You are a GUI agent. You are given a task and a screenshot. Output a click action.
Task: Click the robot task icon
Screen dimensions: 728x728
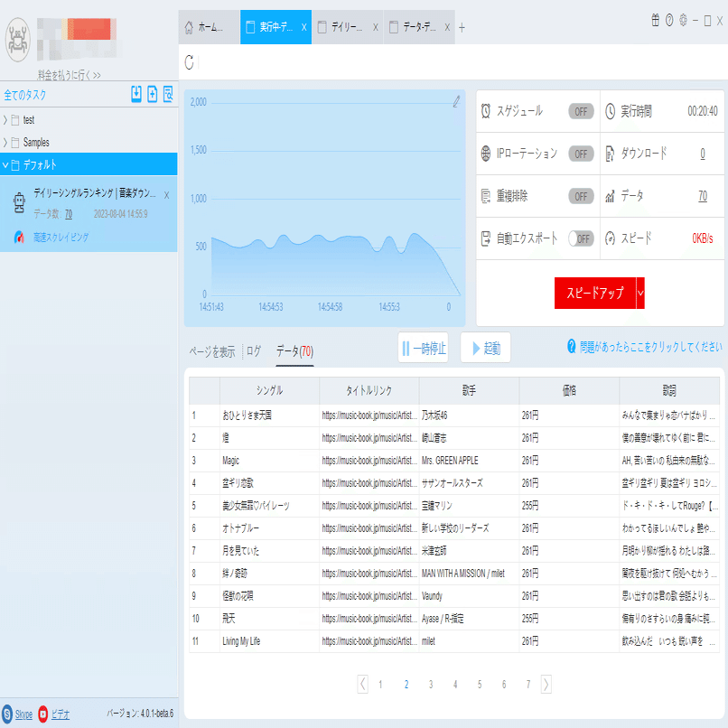(19, 202)
